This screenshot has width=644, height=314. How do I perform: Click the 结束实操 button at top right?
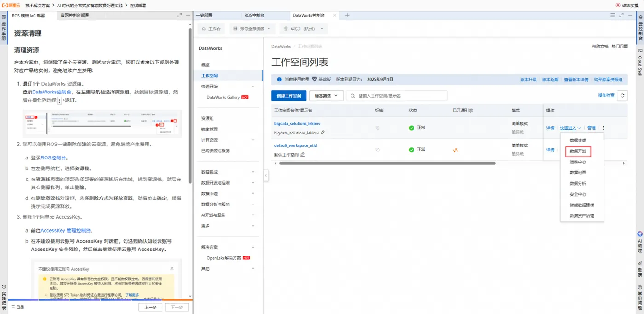627,5
